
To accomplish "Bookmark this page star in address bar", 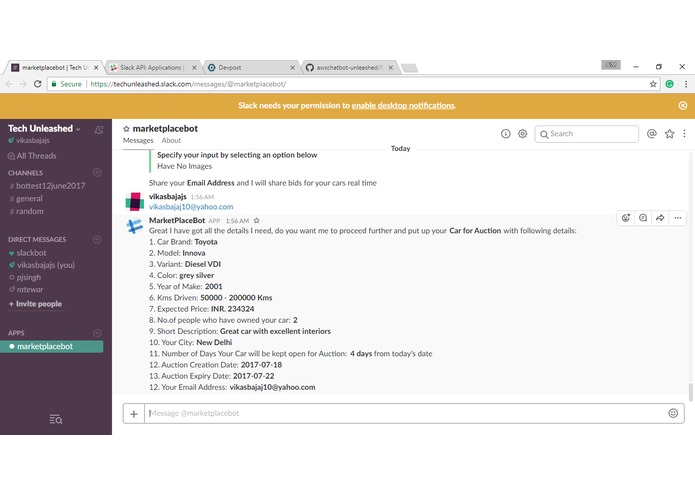I will [x=653, y=84].
